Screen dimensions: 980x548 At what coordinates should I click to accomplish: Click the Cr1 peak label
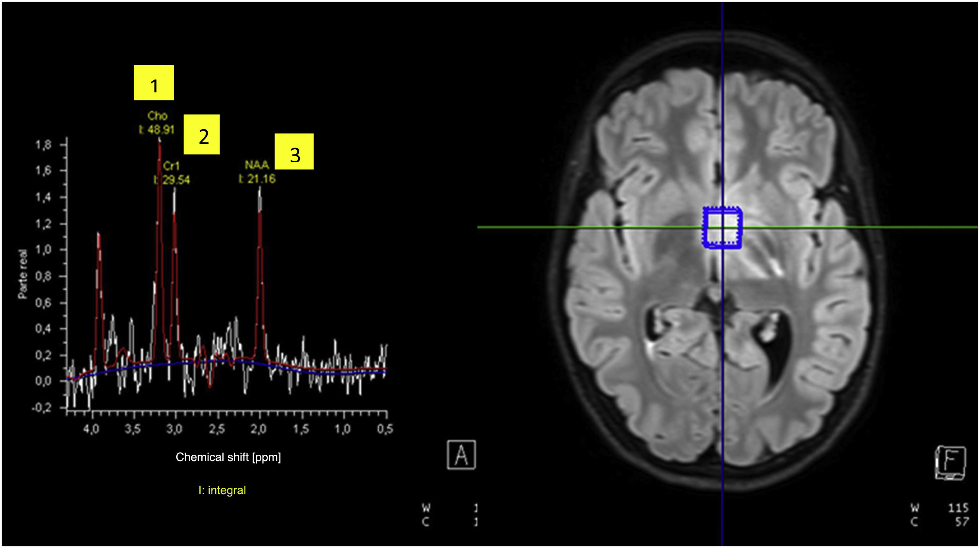[x=171, y=166]
